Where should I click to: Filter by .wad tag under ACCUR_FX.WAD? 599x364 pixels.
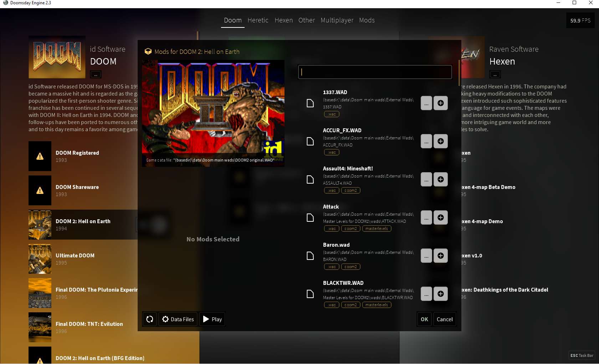coord(332,152)
